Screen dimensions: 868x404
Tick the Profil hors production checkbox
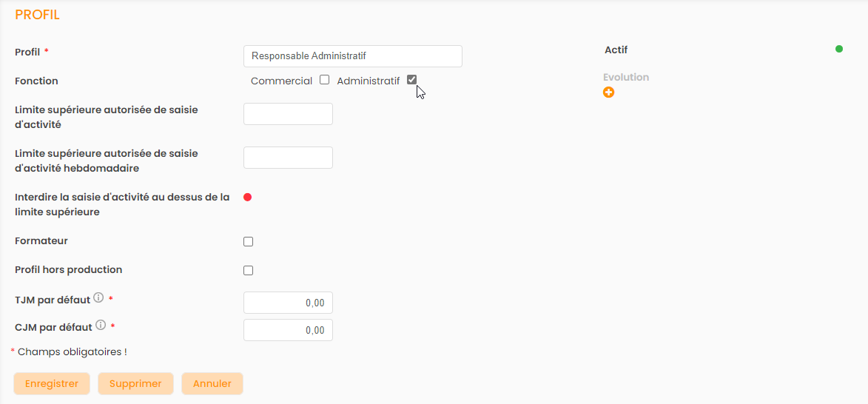click(x=249, y=270)
